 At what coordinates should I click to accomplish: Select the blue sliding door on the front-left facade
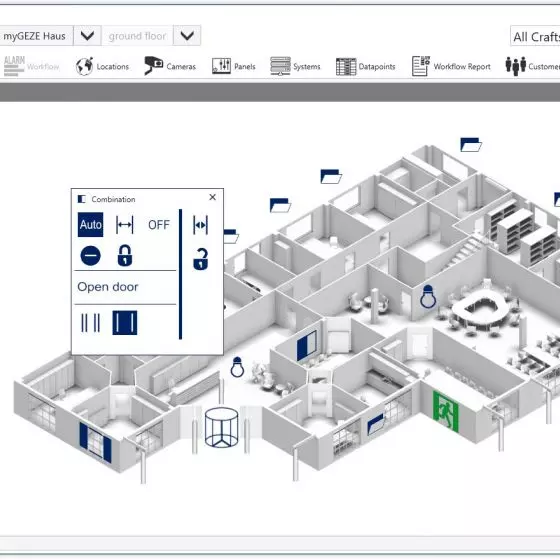[x=95, y=443]
